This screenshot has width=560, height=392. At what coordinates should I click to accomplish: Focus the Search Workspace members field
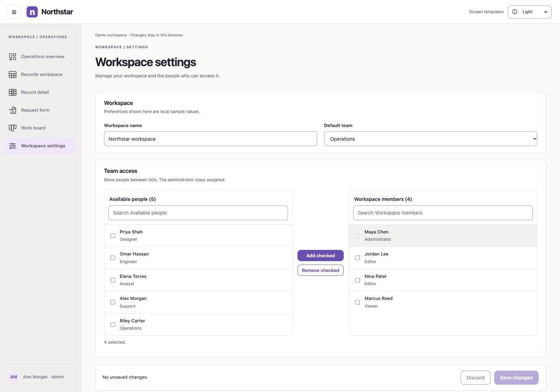[443, 213]
